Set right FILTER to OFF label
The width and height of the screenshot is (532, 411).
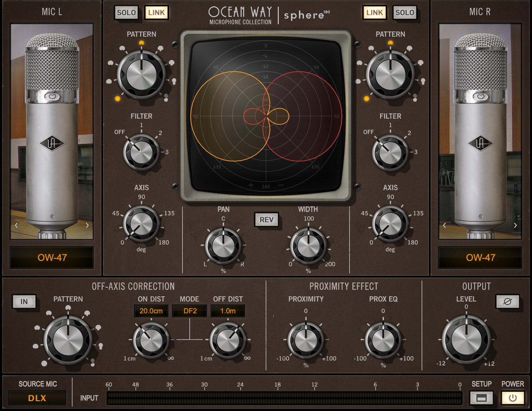[369, 132]
